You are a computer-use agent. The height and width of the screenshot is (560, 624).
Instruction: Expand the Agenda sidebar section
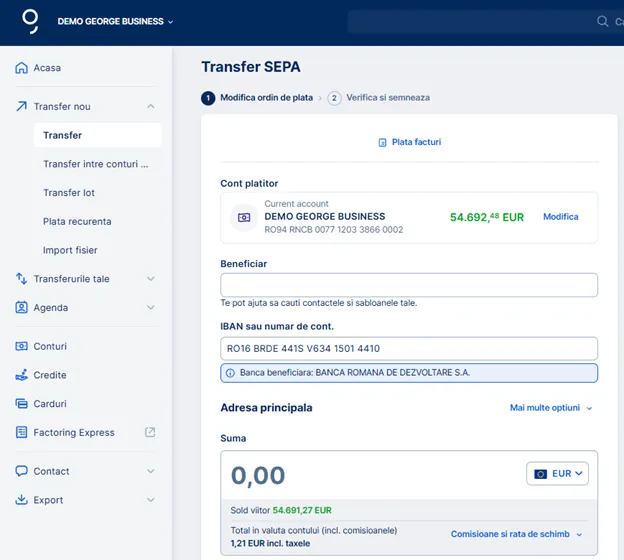click(x=150, y=308)
